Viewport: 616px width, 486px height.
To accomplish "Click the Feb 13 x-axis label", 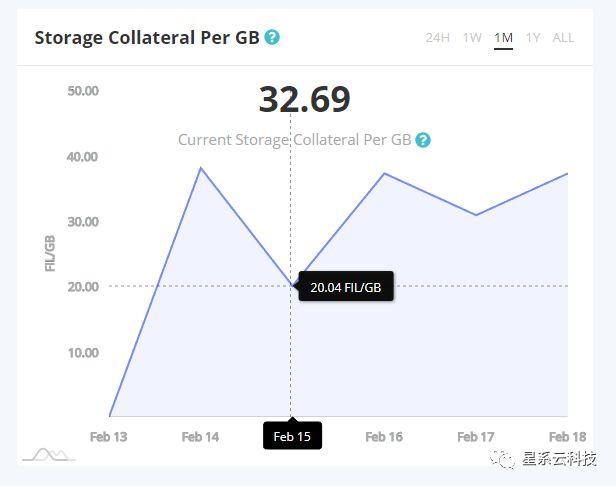I will pos(108,437).
